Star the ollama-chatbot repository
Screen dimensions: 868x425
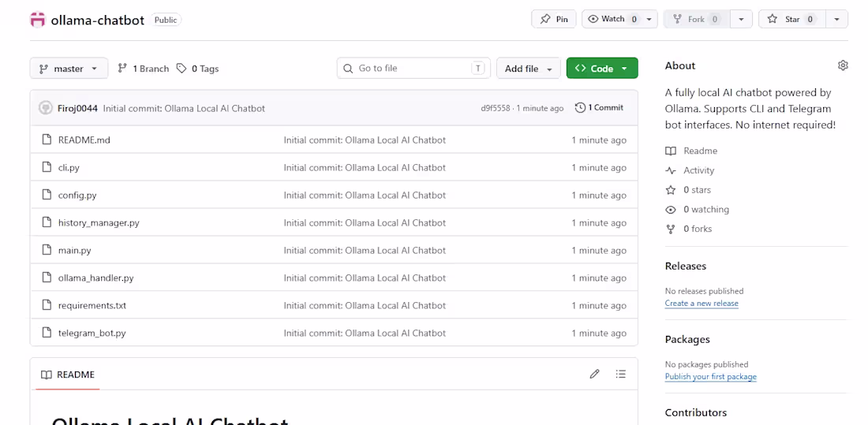pos(792,19)
